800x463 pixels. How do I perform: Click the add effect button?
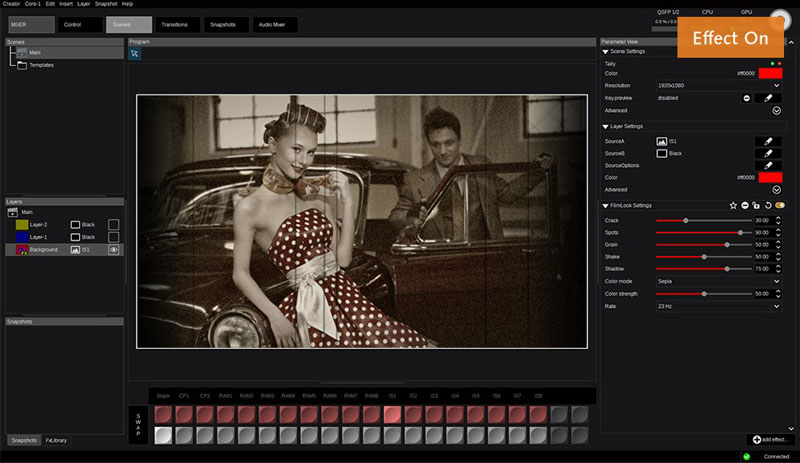(x=769, y=440)
